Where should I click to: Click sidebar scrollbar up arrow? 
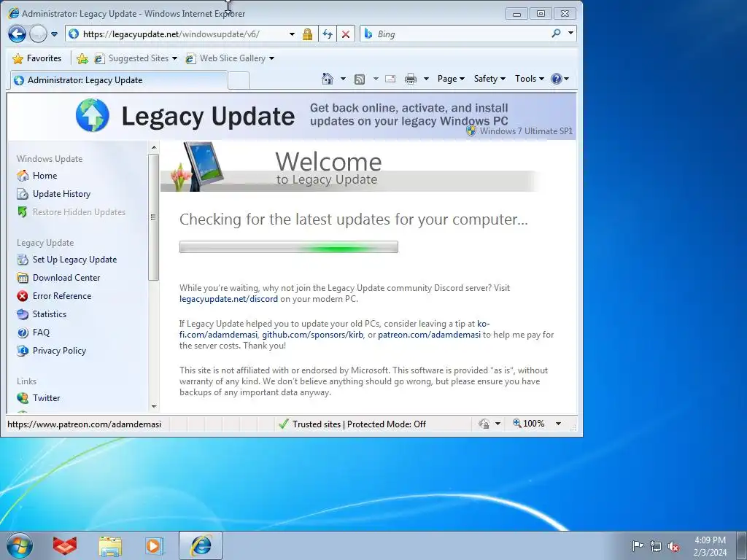[153, 147]
